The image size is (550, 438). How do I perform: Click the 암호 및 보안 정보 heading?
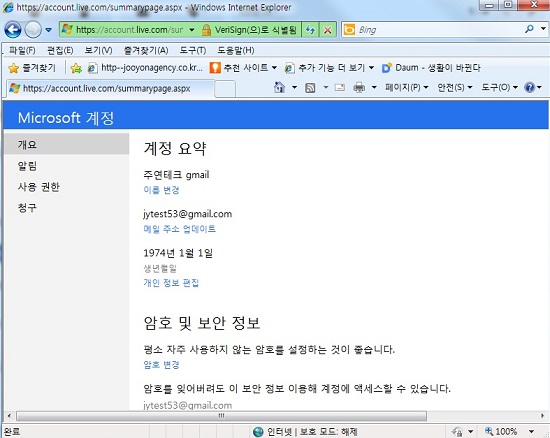(202, 323)
